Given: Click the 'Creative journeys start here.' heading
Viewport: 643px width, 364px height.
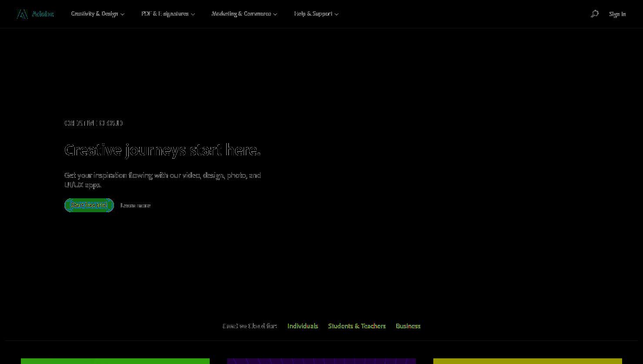Looking at the screenshot, I should (162, 150).
